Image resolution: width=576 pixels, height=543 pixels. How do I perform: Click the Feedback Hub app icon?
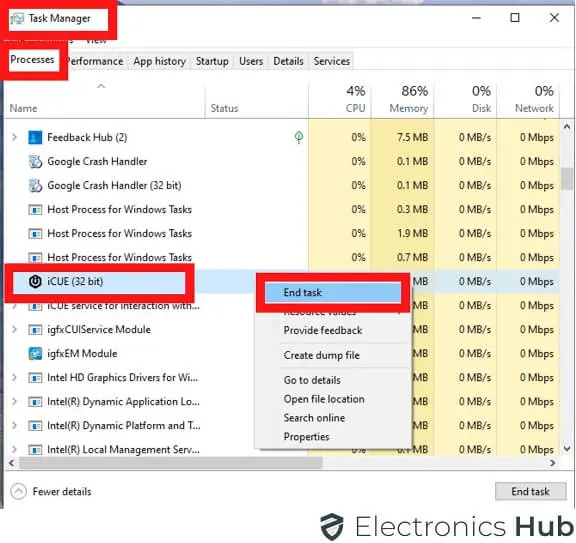point(35,137)
